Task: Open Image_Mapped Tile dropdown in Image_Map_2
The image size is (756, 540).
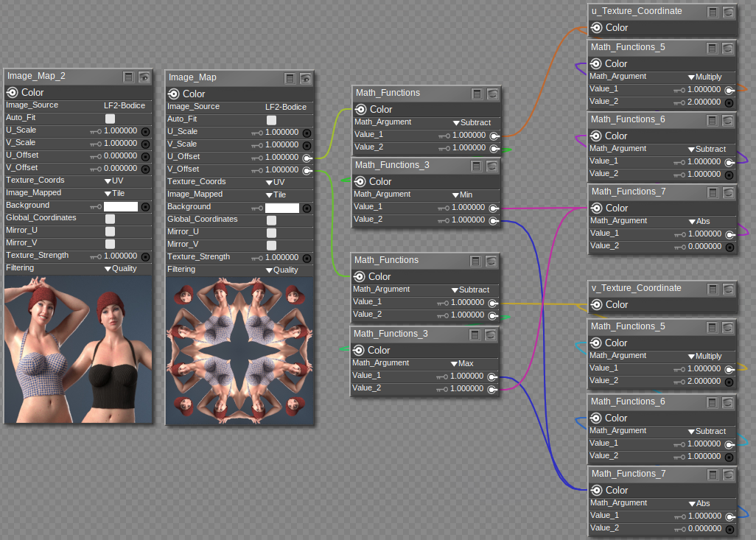Action: tap(115, 193)
